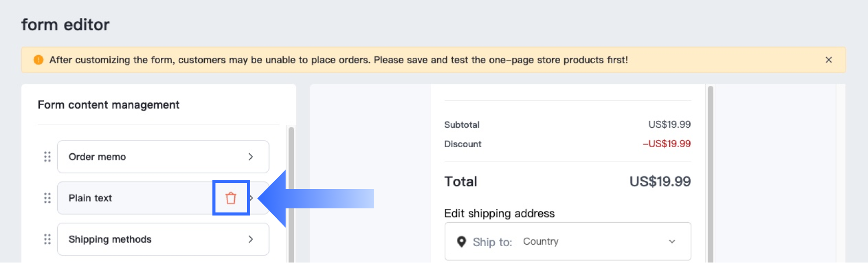This screenshot has height=263, width=868.
Task: Click the Plain text drag handle
Action: coord(47,198)
